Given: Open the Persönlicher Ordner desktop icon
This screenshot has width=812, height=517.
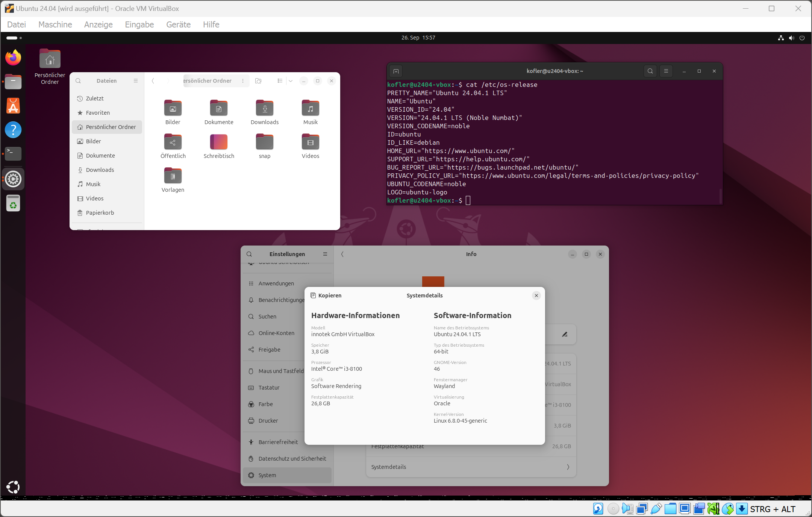Looking at the screenshot, I should pos(50,67).
